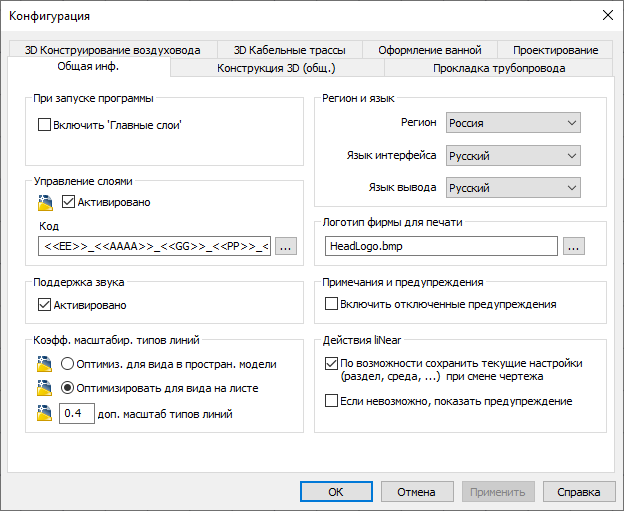Screen dimensions: 624x511
Task: Select Оптимиз. для вида в простран. модели radio
Action: tap(67, 363)
